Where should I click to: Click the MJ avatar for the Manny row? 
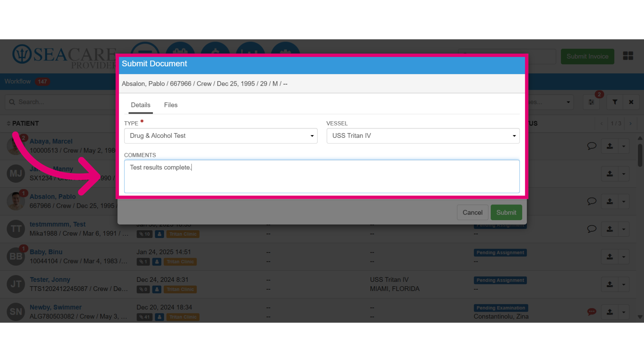(x=16, y=174)
